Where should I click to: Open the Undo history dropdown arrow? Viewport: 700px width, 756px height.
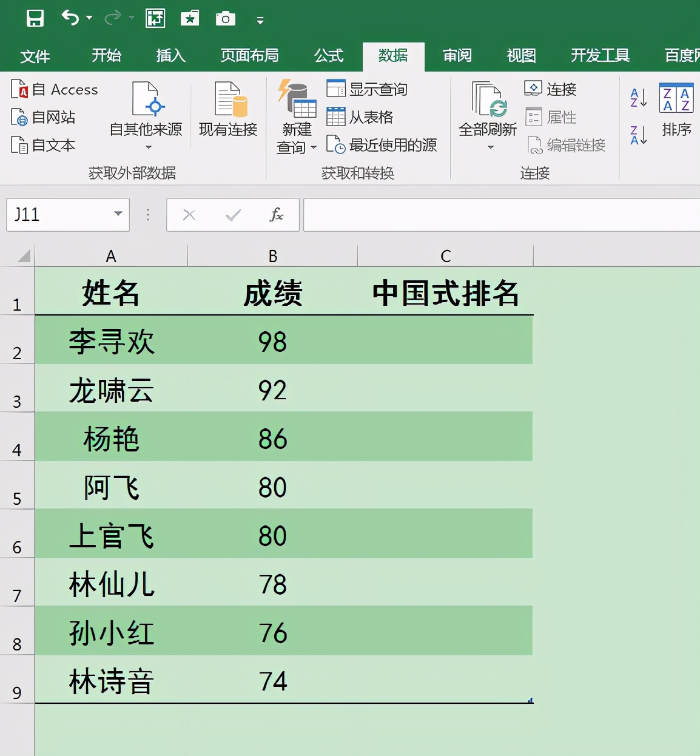89,18
